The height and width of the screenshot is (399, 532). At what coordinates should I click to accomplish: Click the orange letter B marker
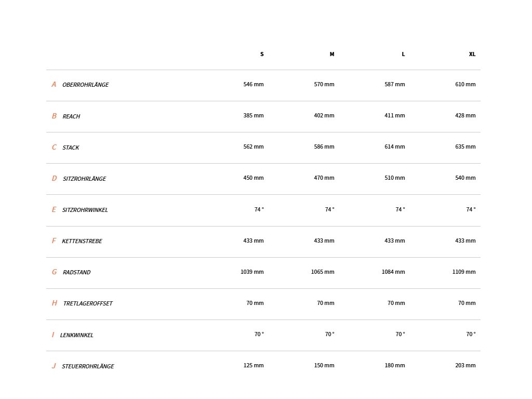[54, 116]
